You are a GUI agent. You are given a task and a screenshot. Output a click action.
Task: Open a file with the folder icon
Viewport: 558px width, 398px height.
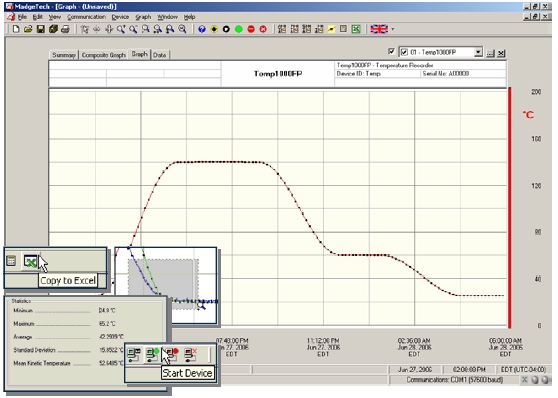pyautogui.click(x=28, y=29)
